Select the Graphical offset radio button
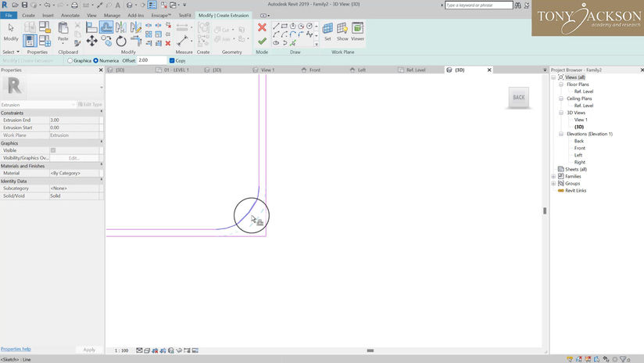 coord(70,60)
